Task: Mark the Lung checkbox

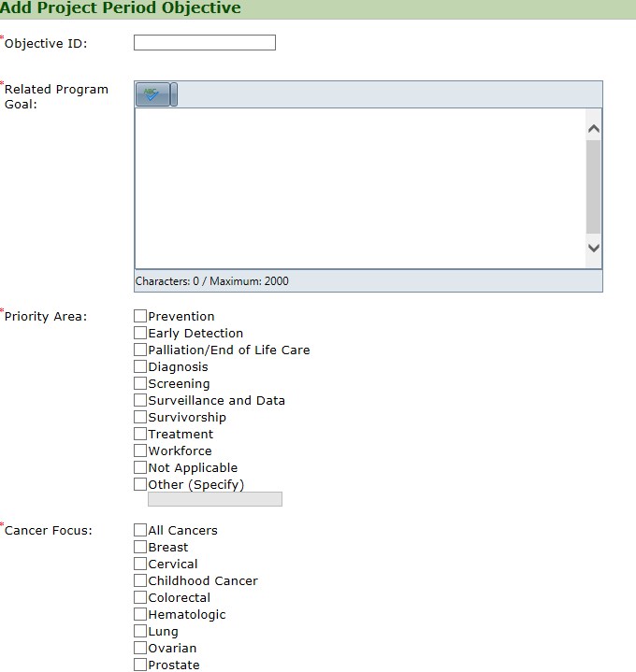Action: tap(140, 631)
